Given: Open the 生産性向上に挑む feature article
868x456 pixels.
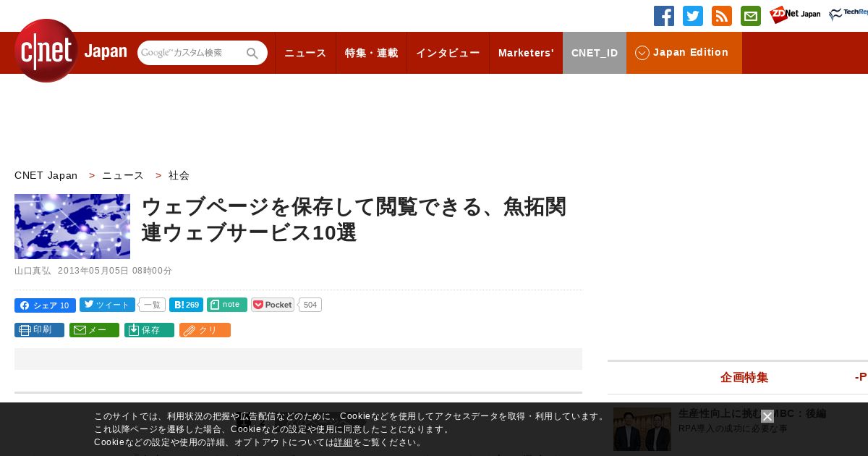Looking at the screenshot, I should (x=752, y=413).
